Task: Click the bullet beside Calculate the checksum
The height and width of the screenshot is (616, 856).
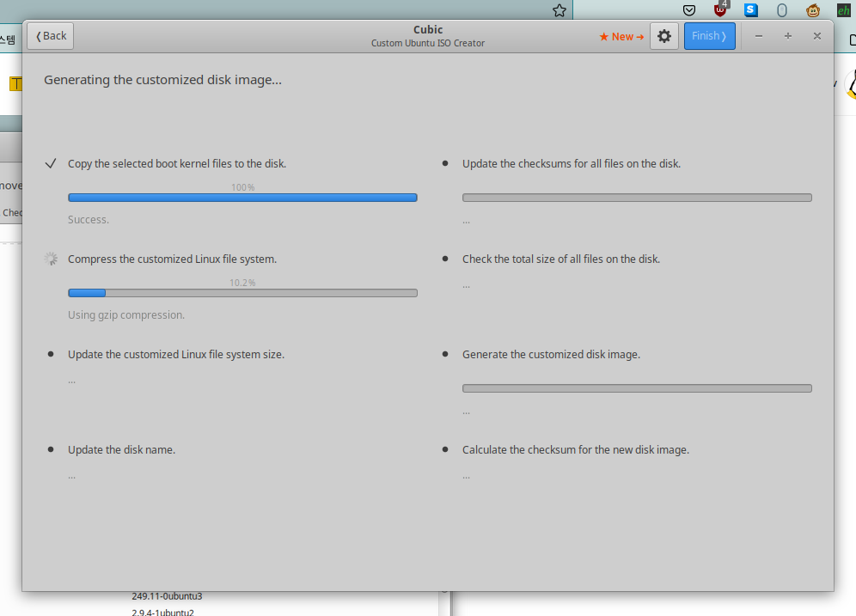Action: pos(445,449)
